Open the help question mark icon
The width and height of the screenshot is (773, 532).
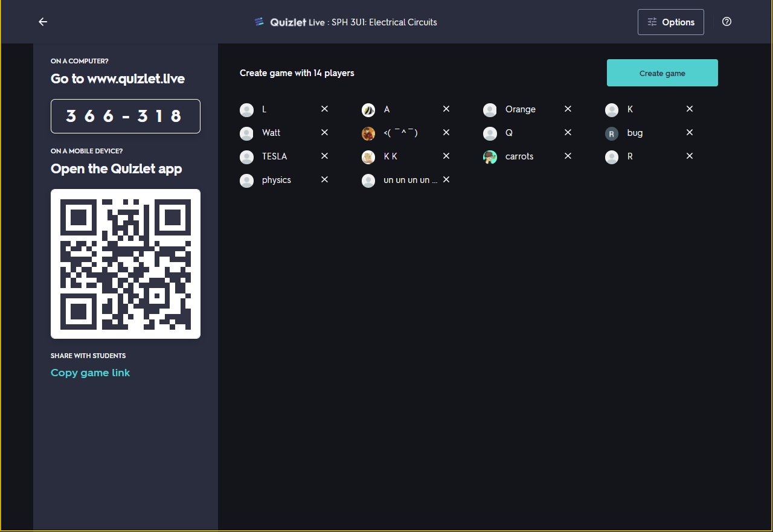[x=727, y=22]
